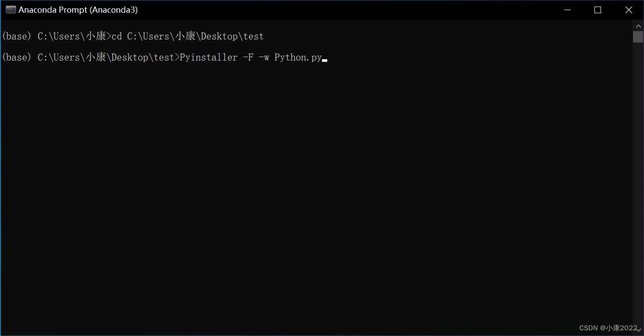The height and width of the screenshot is (336, 644).
Task: Click the -F flag in the command
Action: click(x=248, y=57)
